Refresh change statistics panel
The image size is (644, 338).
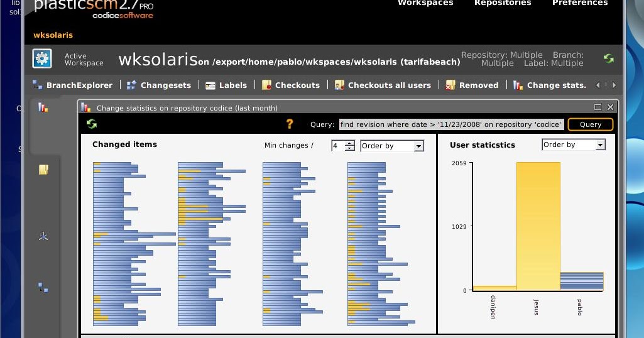(92, 124)
